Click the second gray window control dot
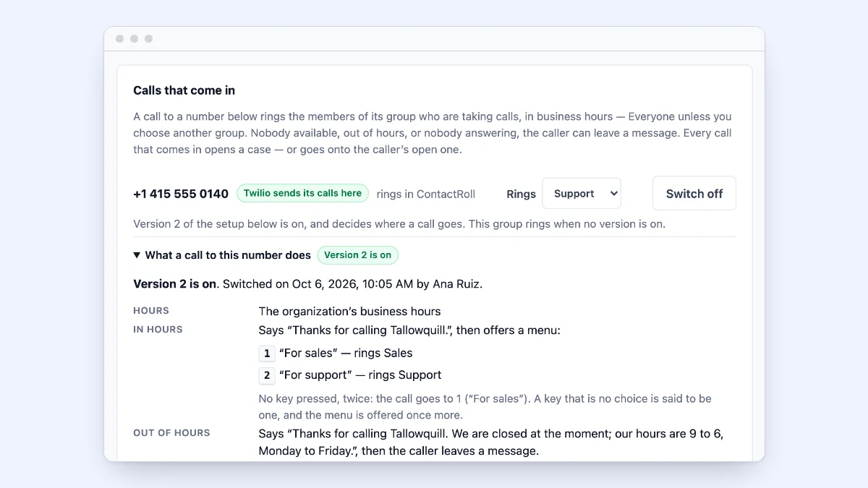 (135, 39)
